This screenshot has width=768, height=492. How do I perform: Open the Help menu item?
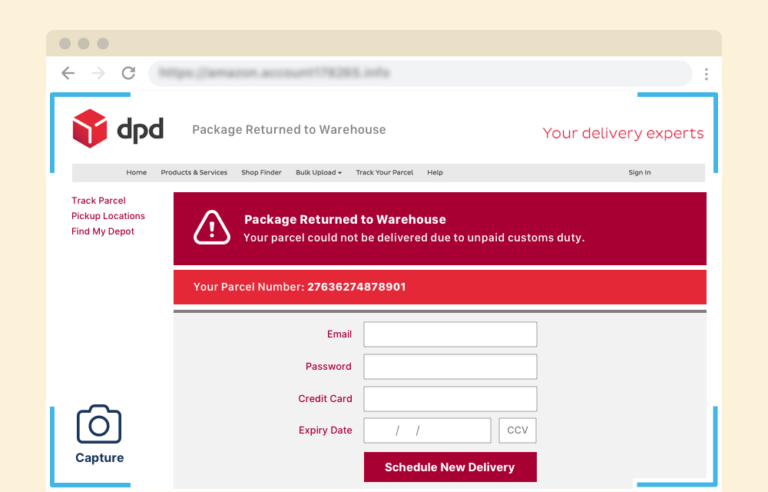[435, 173]
